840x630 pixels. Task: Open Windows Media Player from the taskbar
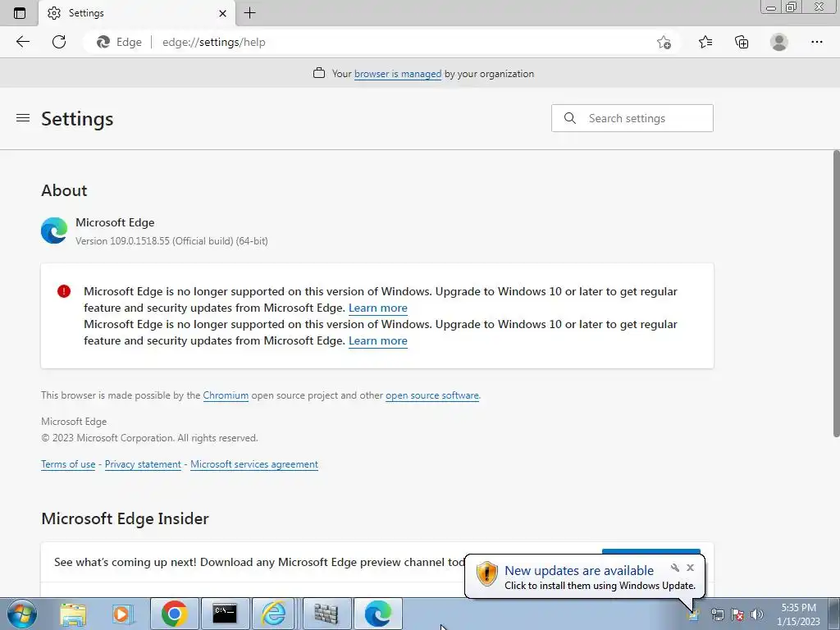coord(122,614)
